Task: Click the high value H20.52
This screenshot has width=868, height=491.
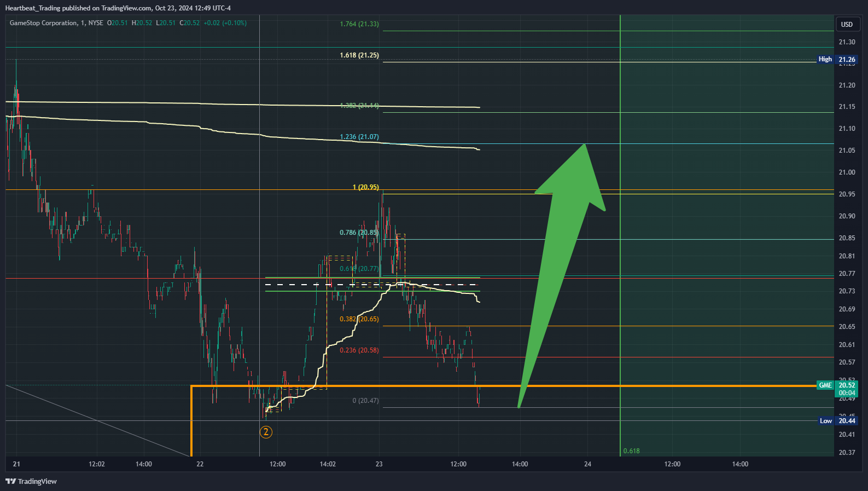Action: [x=142, y=23]
